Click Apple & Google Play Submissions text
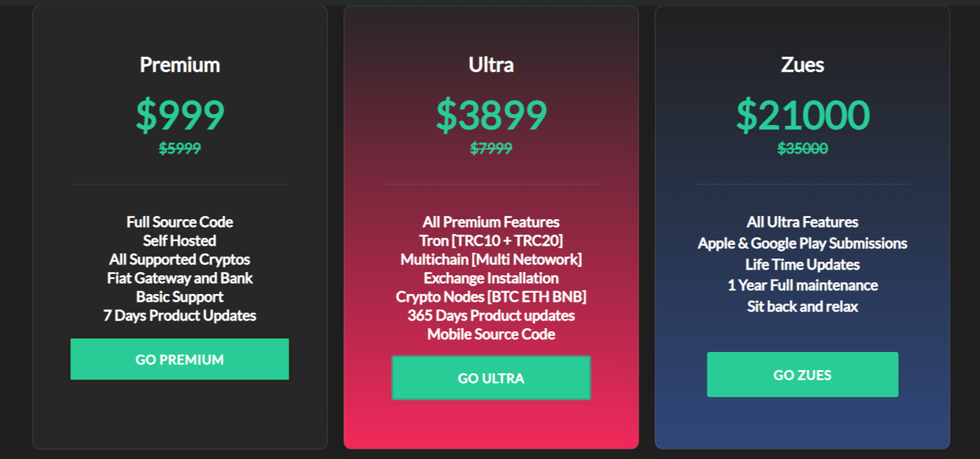980x459 pixels. [x=802, y=243]
